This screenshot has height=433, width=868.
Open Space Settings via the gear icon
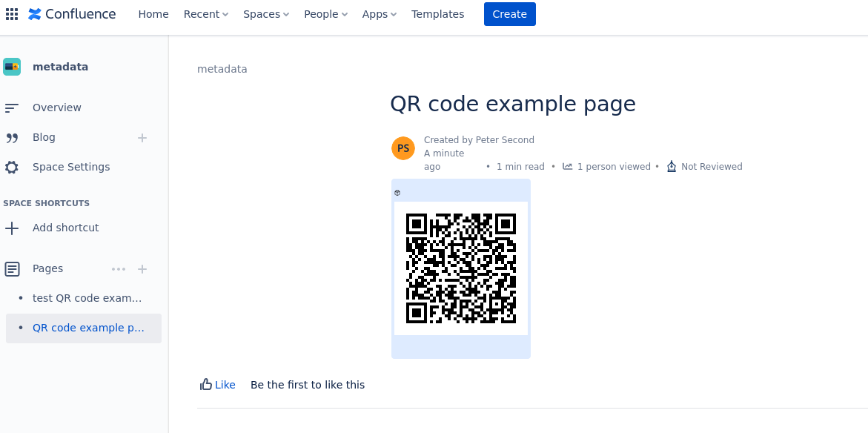(x=12, y=167)
